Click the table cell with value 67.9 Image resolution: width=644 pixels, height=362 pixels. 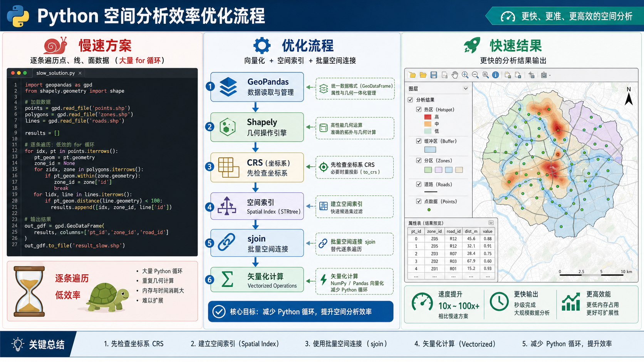[x=471, y=261]
